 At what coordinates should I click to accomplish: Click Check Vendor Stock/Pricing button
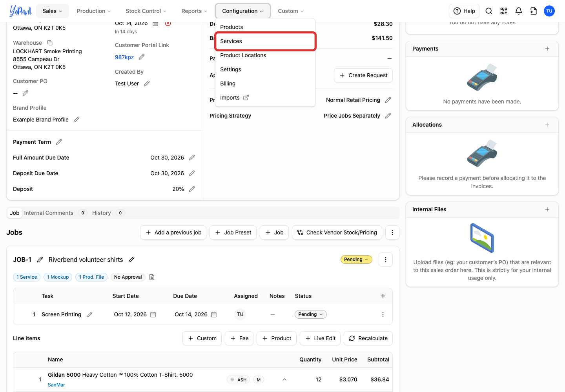[337, 232]
